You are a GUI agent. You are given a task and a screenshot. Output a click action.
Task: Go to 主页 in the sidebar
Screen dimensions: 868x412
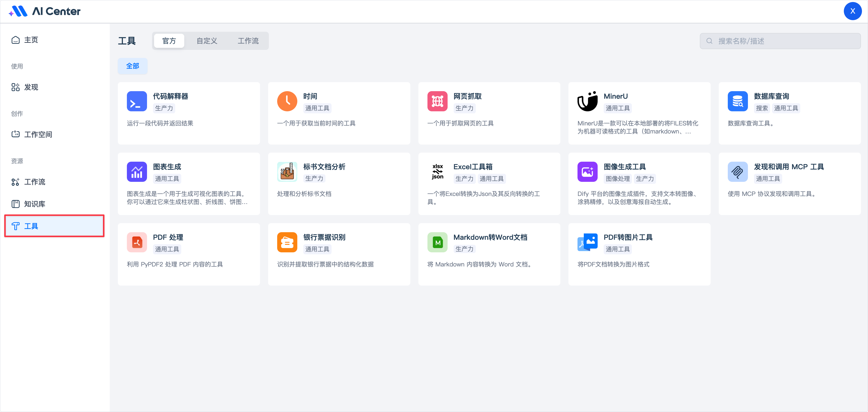click(x=31, y=40)
